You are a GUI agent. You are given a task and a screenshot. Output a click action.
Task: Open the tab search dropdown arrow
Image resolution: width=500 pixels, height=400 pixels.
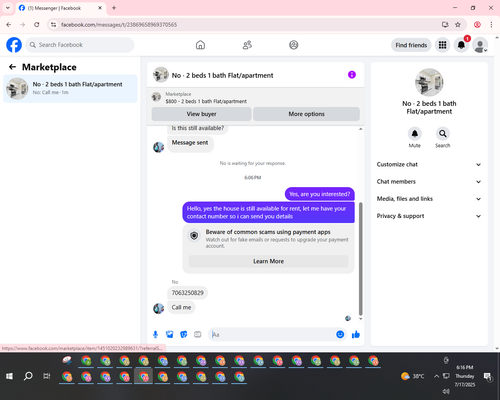point(8,8)
